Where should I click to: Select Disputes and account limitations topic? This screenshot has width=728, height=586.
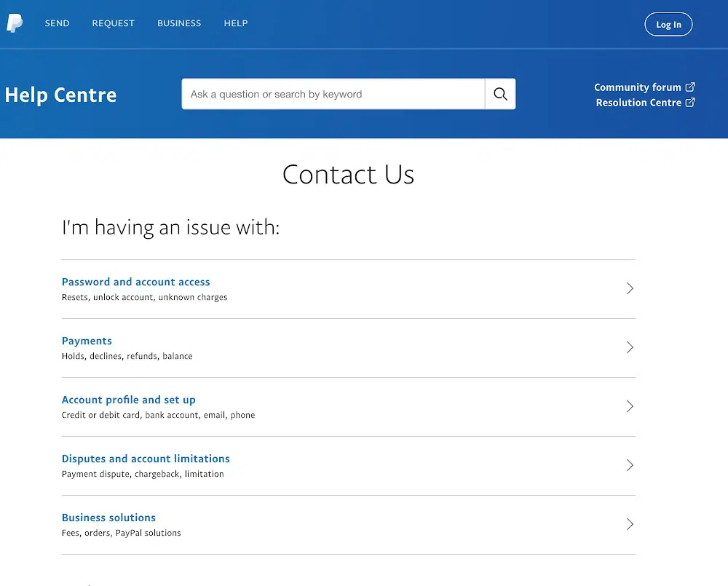click(x=146, y=459)
